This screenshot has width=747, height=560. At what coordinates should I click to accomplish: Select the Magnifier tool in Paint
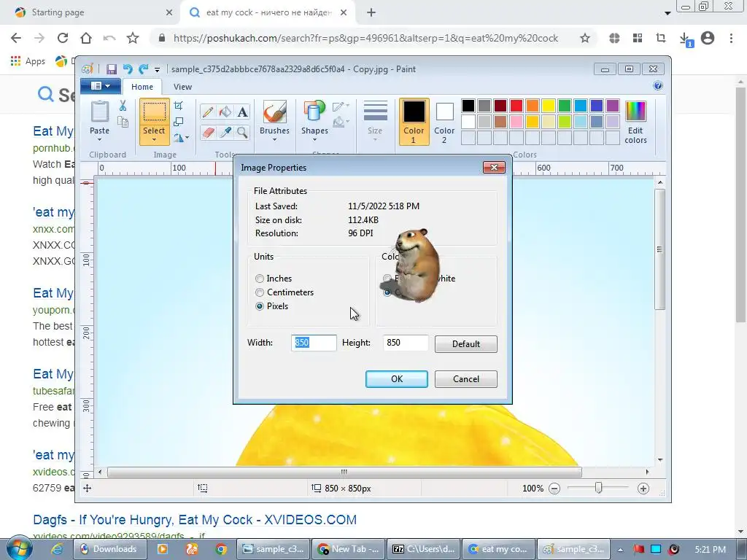pyautogui.click(x=242, y=132)
